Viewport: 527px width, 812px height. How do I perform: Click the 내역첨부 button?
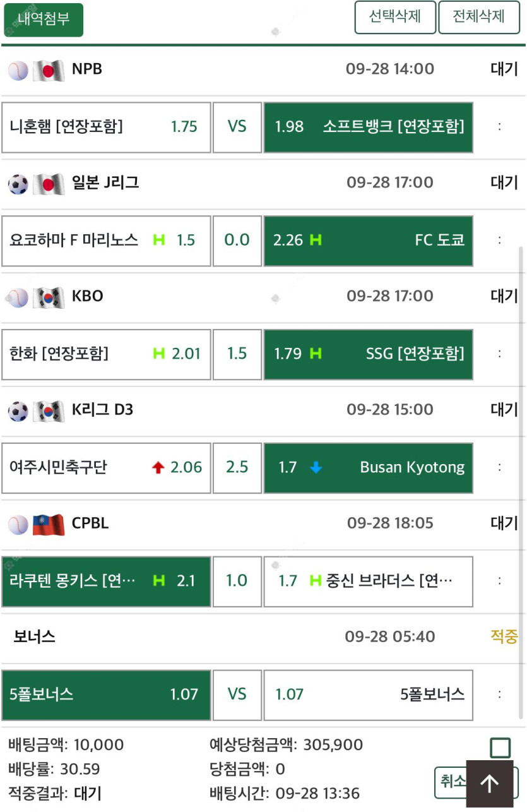(44, 20)
